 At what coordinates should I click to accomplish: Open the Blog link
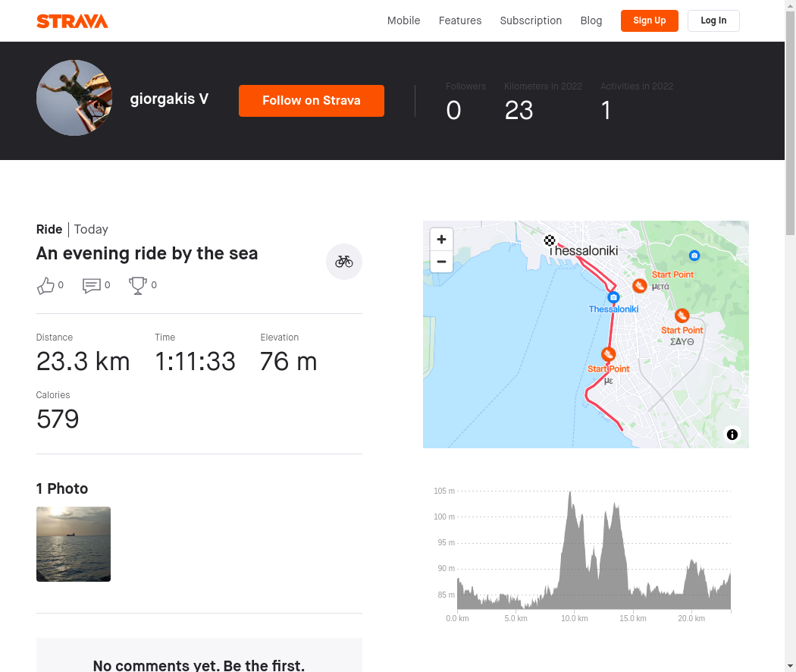[591, 20]
